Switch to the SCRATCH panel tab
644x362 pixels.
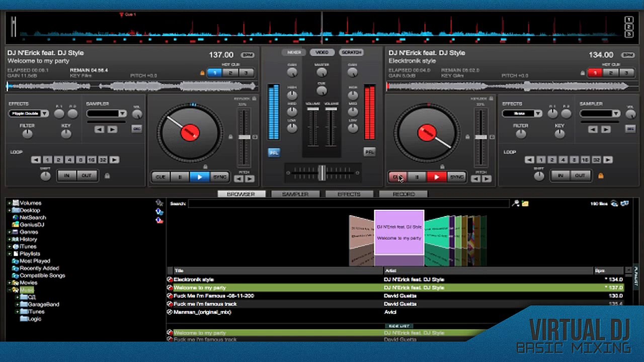[351, 52]
